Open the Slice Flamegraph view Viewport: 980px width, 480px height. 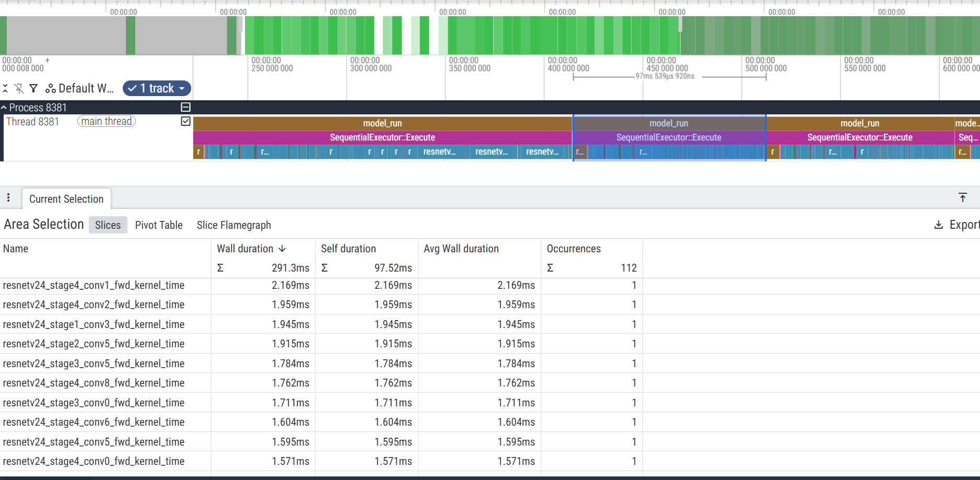(234, 225)
